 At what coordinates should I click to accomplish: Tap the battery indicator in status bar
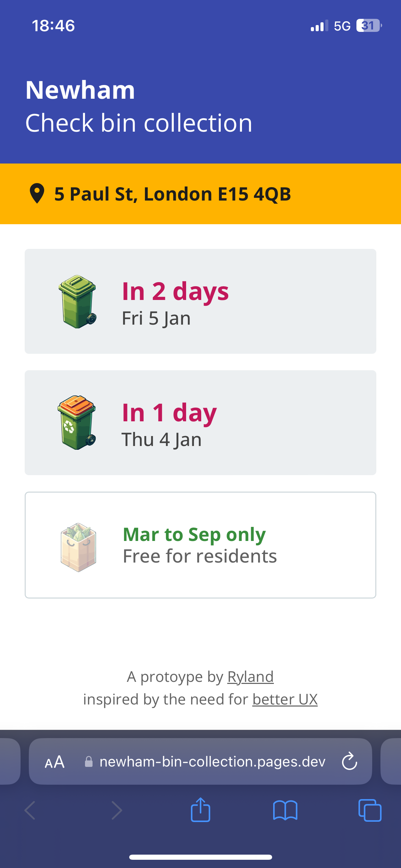click(369, 26)
